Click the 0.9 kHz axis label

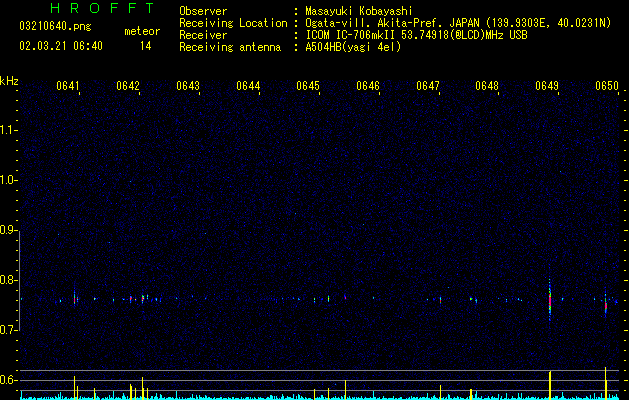(8, 230)
